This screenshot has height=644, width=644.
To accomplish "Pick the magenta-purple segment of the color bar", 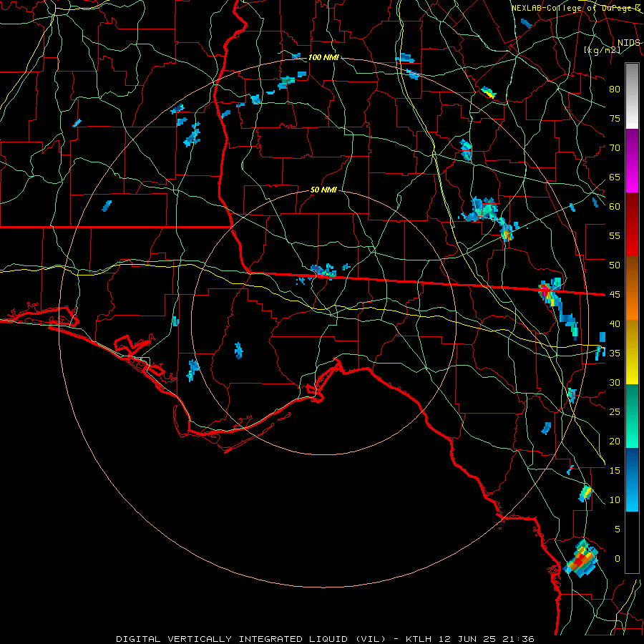I will [x=632, y=161].
